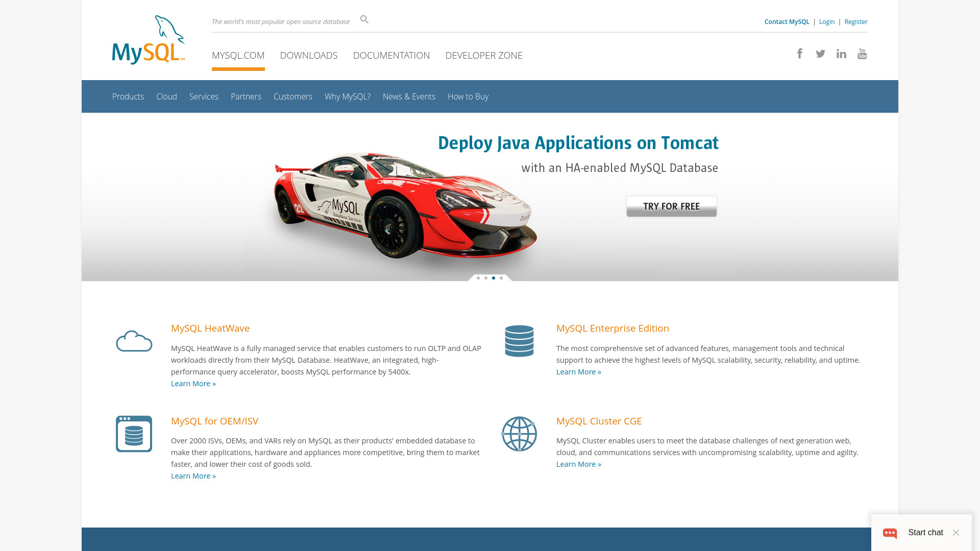980x551 pixels.
Task: Open the Services menu item
Action: click(x=204, y=96)
